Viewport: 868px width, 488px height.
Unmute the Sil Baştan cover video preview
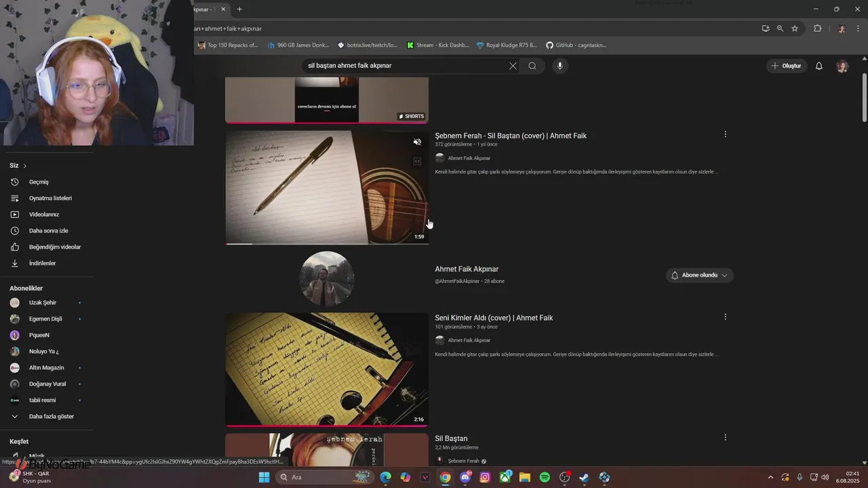tap(417, 142)
